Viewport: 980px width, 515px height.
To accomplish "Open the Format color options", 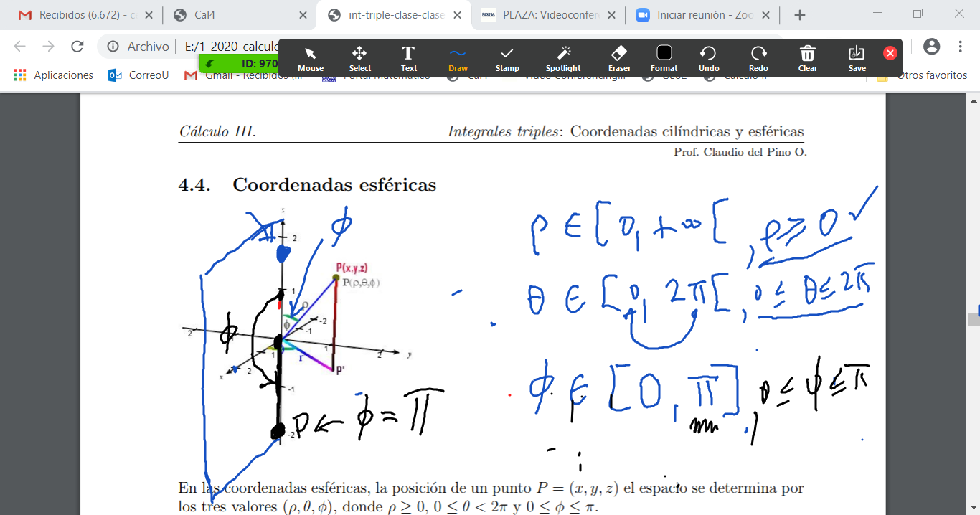I will pos(664,58).
